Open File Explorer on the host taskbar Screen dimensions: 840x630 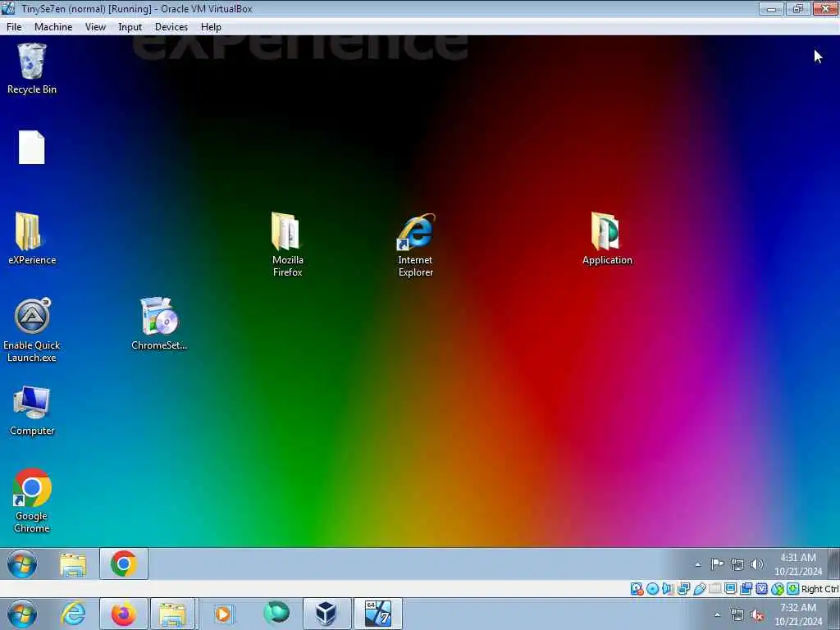point(173,614)
